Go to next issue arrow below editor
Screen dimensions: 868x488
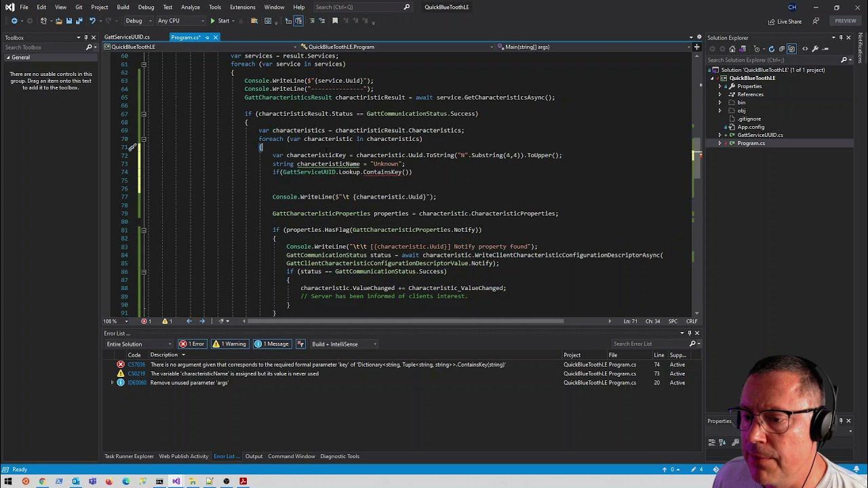(x=202, y=321)
